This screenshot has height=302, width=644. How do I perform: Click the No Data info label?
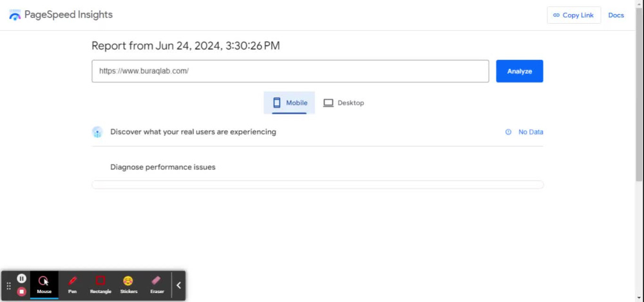tap(531, 132)
